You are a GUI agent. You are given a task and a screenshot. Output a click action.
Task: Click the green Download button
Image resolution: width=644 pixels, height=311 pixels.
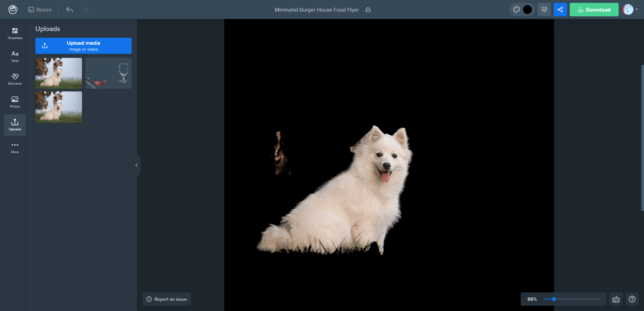(594, 10)
